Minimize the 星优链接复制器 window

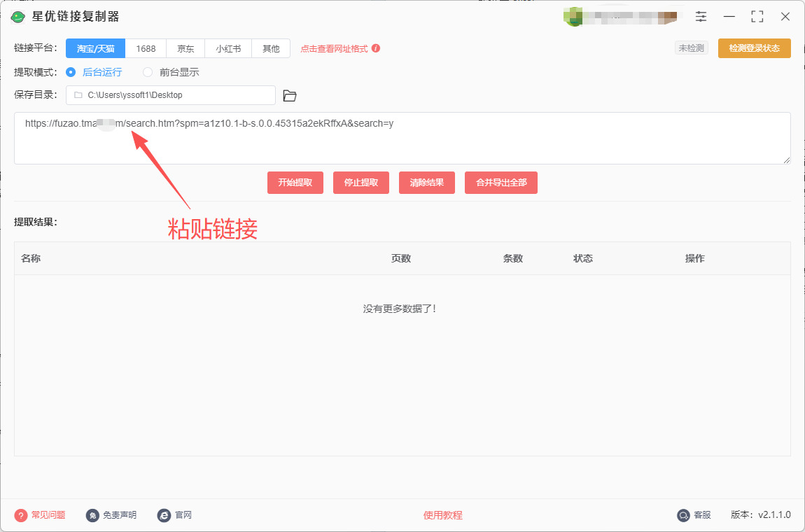click(729, 16)
